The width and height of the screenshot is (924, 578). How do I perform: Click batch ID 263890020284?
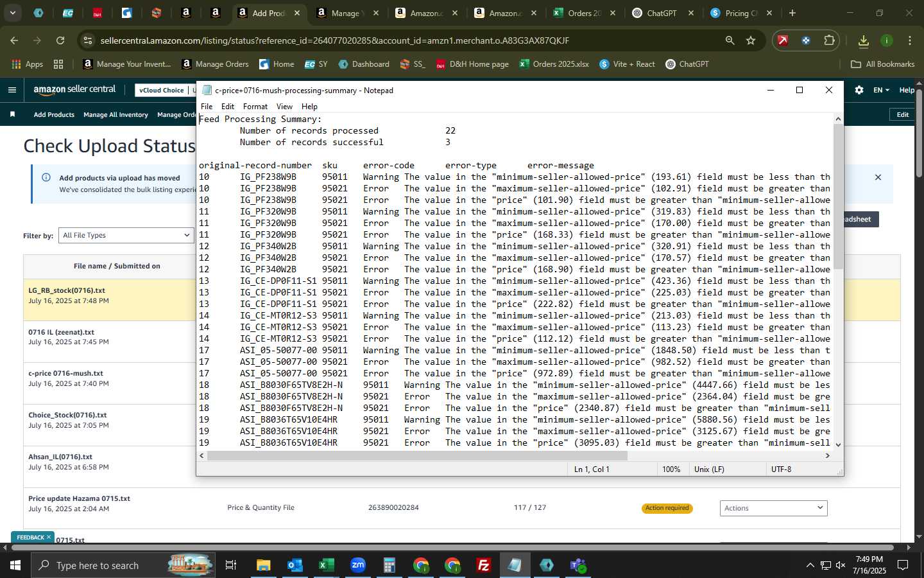coord(393,507)
